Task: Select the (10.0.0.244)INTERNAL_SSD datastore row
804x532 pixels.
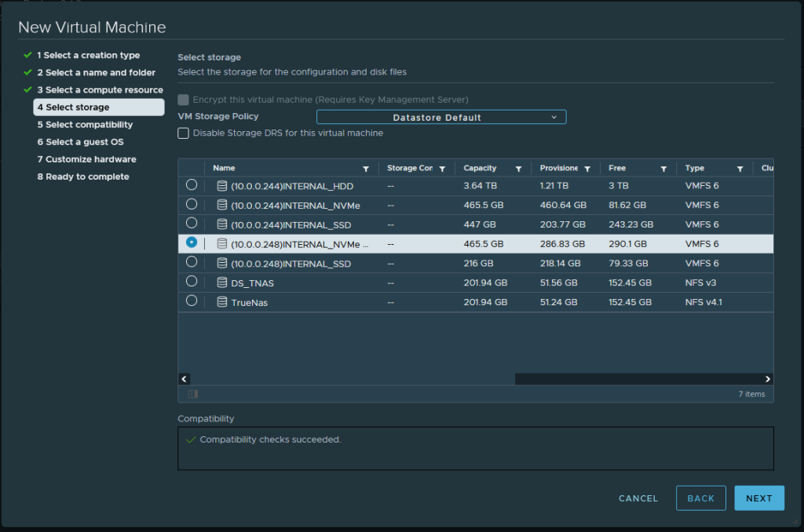Action: pyautogui.click(x=291, y=225)
